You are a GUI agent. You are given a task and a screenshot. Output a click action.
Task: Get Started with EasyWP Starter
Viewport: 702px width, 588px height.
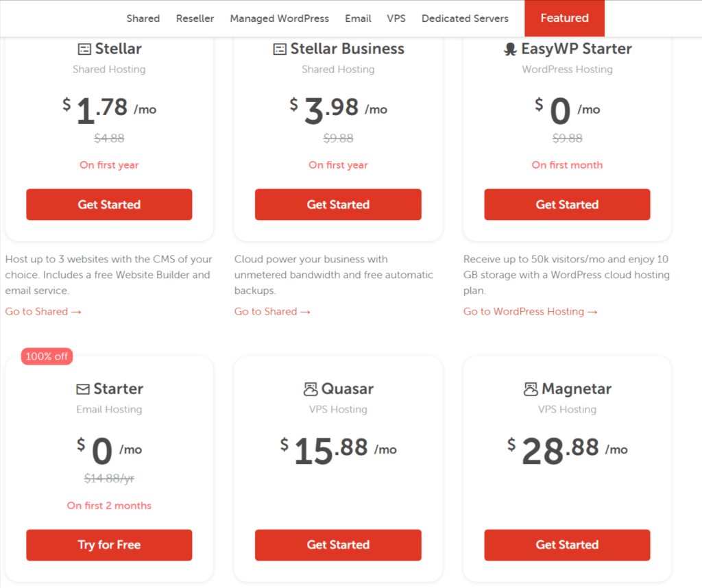tap(567, 204)
